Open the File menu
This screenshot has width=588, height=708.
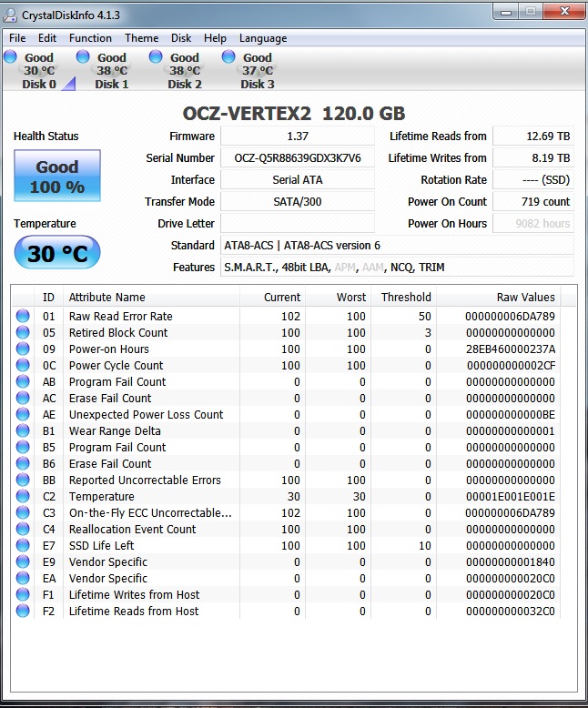click(17, 38)
